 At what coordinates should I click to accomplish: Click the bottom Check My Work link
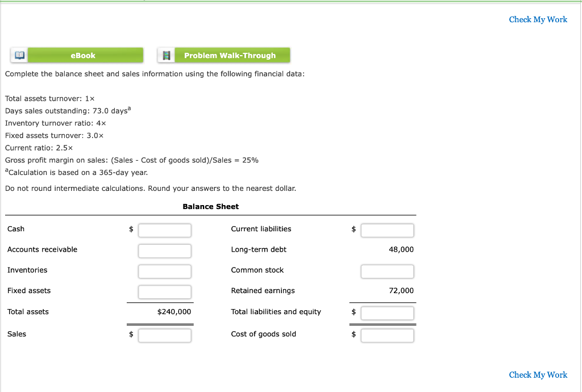click(537, 375)
